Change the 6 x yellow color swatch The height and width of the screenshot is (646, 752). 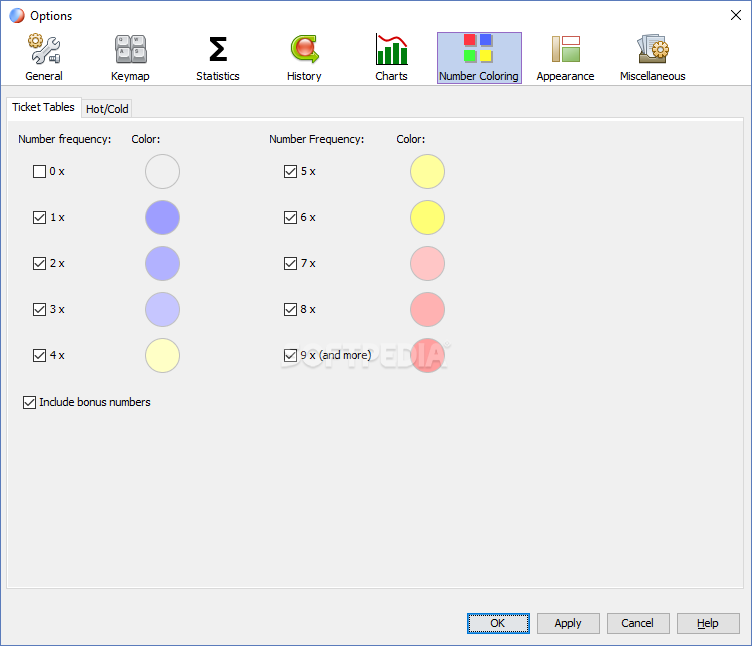(427, 217)
